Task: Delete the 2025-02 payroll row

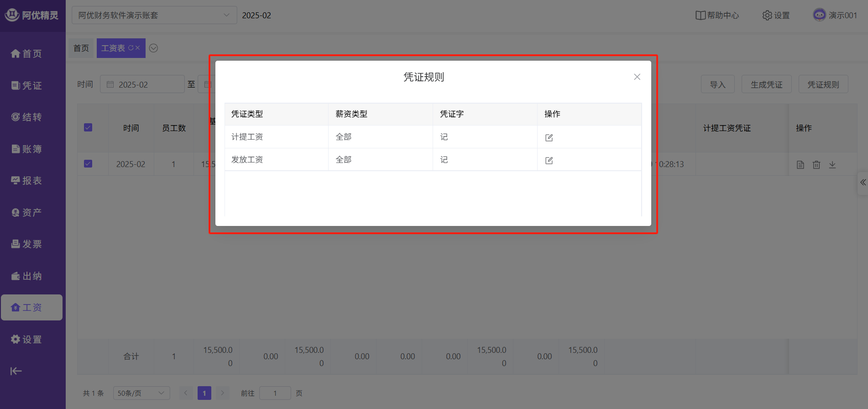Action: (816, 165)
